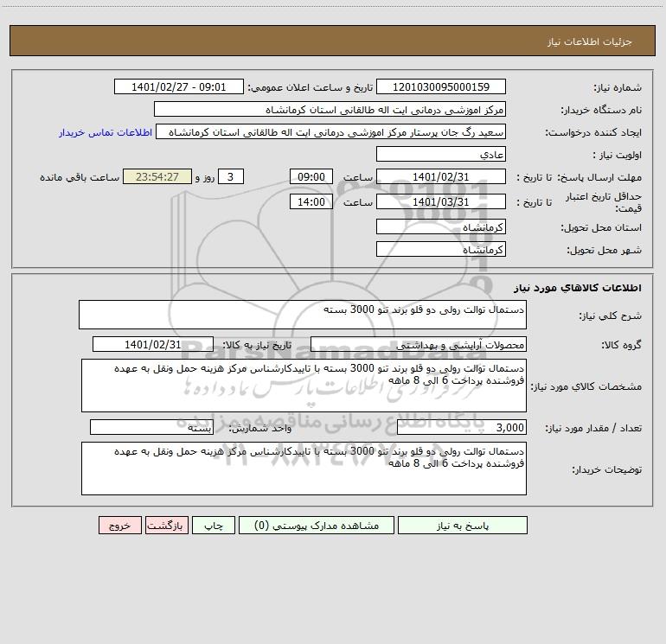
Task: Click the unit of measure field بسته
Action: click(151, 427)
